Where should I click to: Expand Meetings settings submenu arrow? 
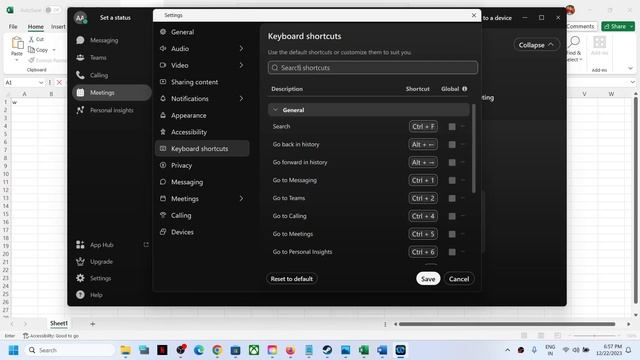(241, 199)
